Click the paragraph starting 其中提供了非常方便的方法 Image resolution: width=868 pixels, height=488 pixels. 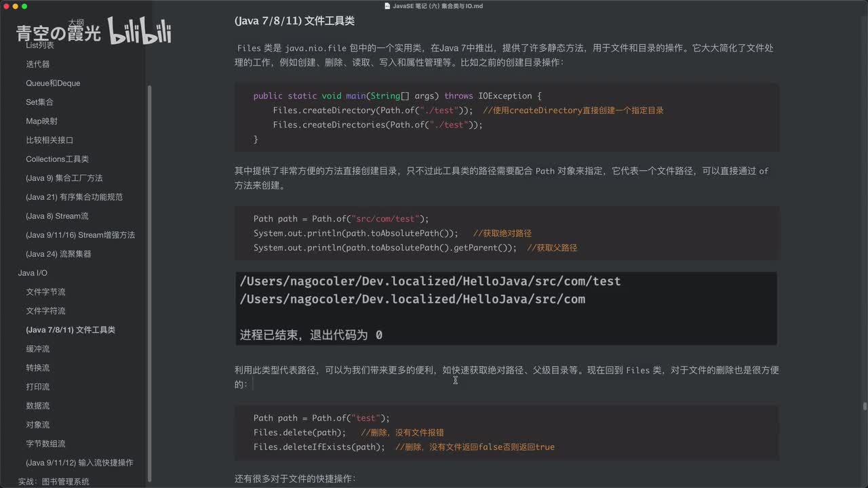point(501,178)
